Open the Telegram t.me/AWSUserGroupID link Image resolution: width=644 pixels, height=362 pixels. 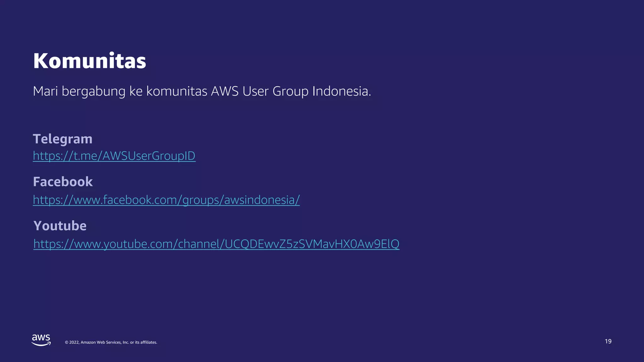click(x=114, y=156)
